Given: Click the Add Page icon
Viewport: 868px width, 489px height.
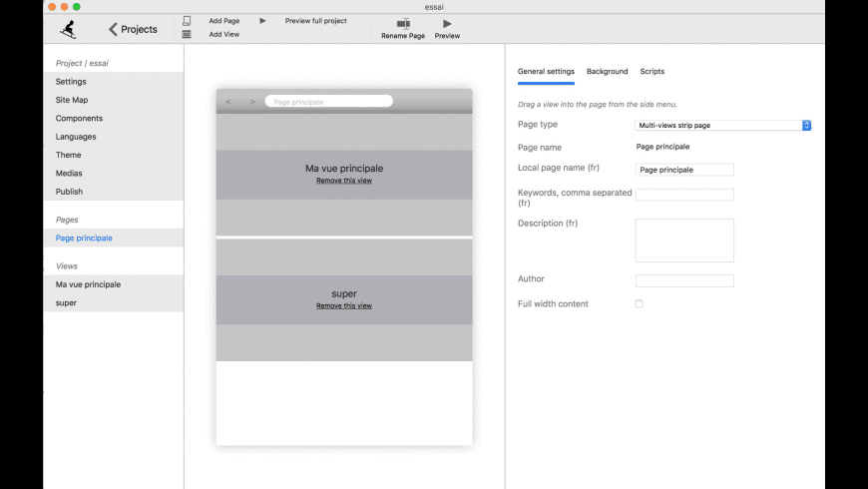Looking at the screenshot, I should click(187, 21).
